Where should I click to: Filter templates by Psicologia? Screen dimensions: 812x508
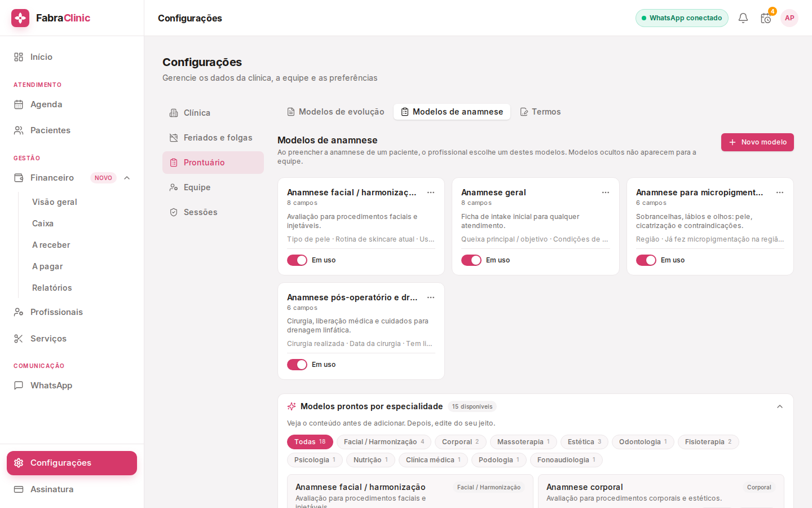click(x=315, y=460)
